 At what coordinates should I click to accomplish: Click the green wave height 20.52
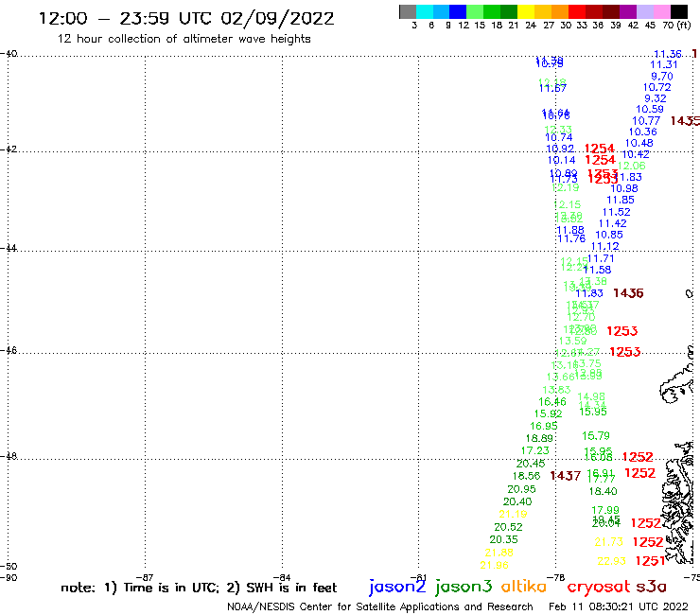tap(508, 527)
